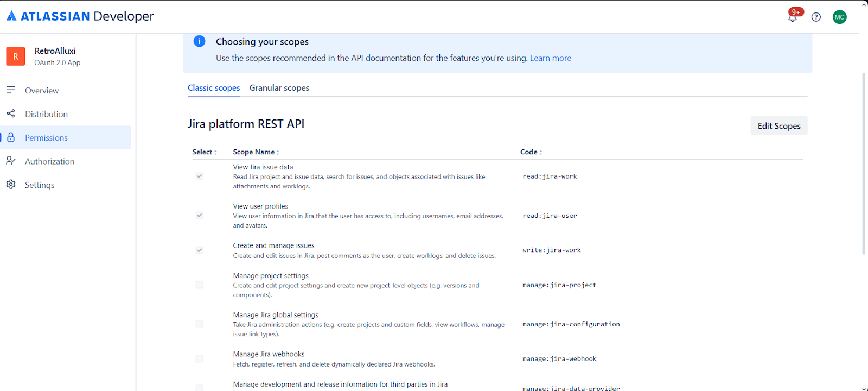Click the Jira platform REST API heading
The image size is (868, 391).
point(246,124)
